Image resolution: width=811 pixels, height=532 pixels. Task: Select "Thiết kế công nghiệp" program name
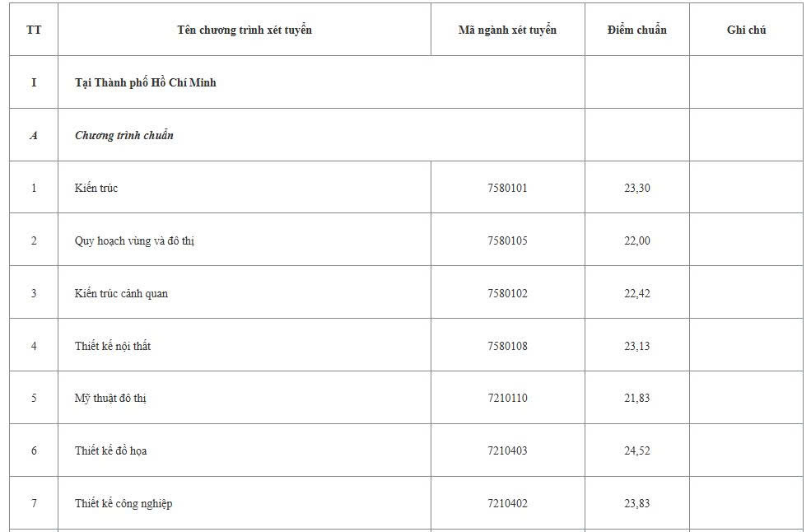[124, 503]
